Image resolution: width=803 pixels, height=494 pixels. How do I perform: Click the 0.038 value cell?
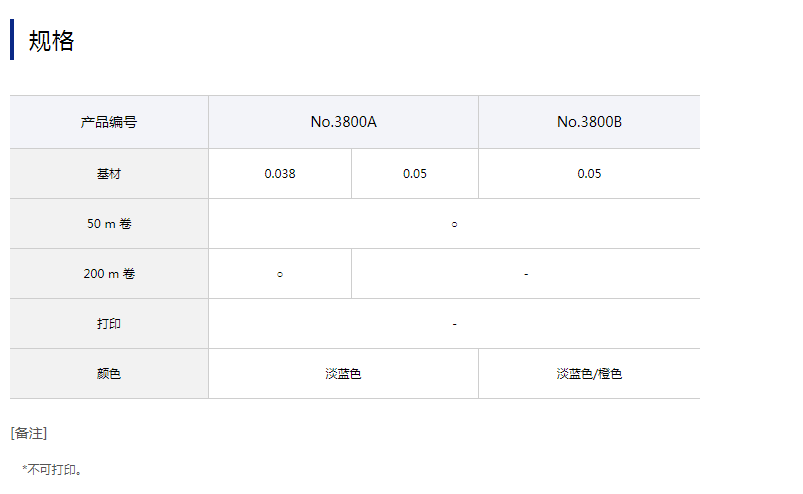pyautogui.click(x=280, y=174)
